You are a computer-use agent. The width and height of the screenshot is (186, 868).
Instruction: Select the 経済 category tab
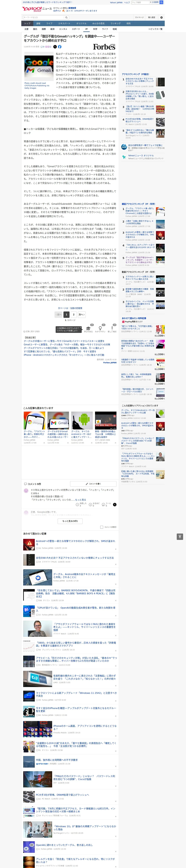[52, 29]
